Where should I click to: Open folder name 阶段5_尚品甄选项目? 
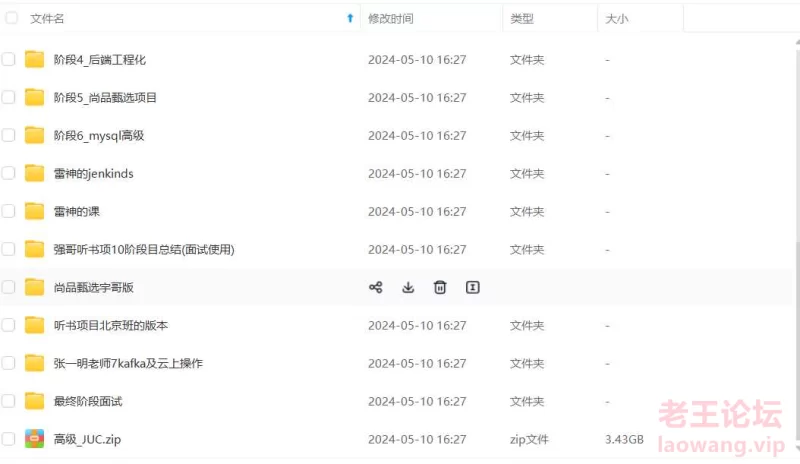[105, 97]
